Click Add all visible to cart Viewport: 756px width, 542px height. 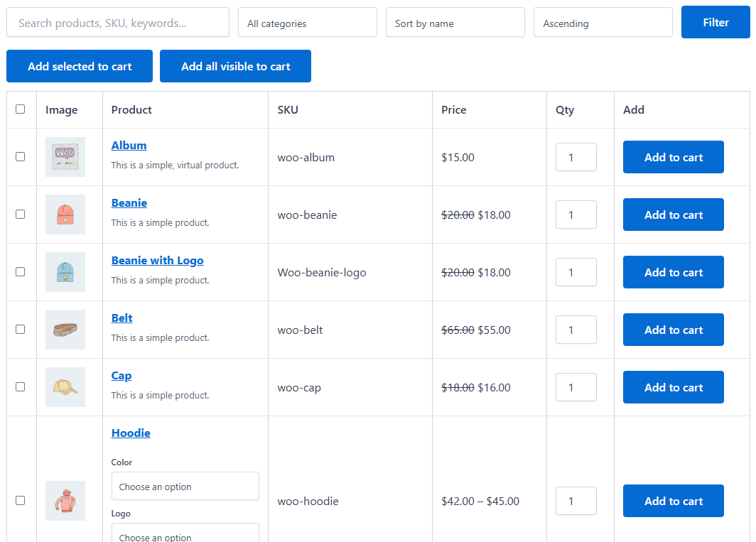pos(235,66)
